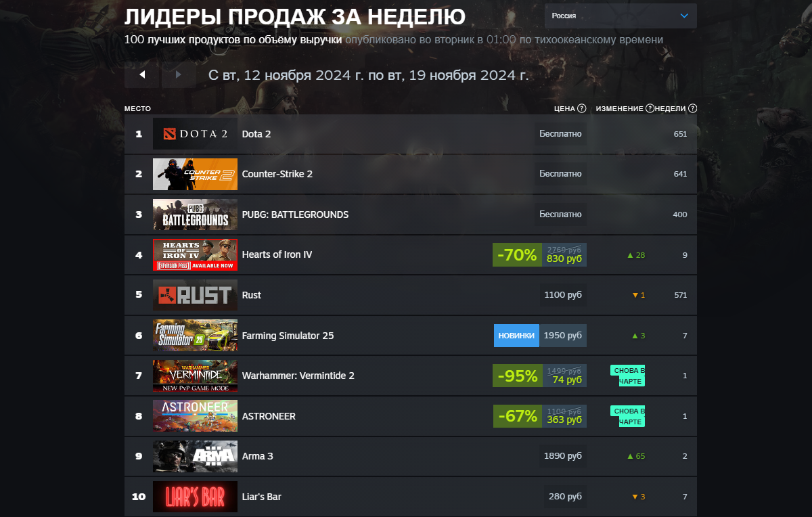Viewport: 812px width, 517px height.
Task: Go to previous week with left arrow
Action: pos(142,74)
